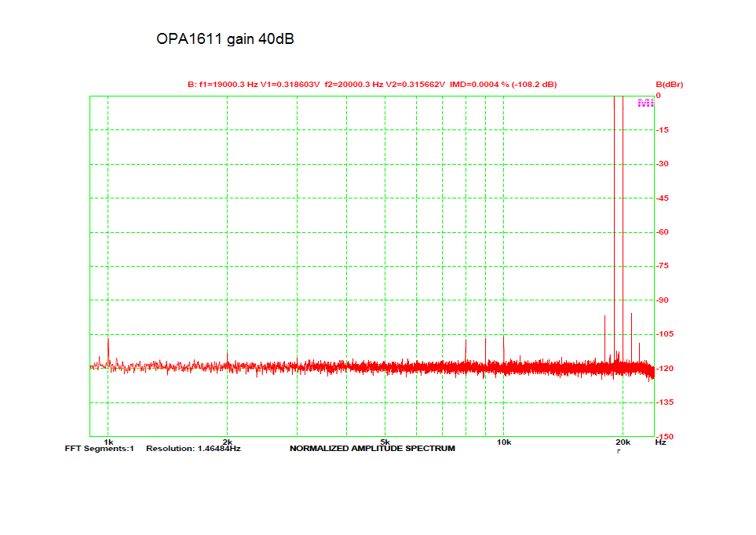
Task: Click the "-45" amplitude axis label
Action: [663, 198]
